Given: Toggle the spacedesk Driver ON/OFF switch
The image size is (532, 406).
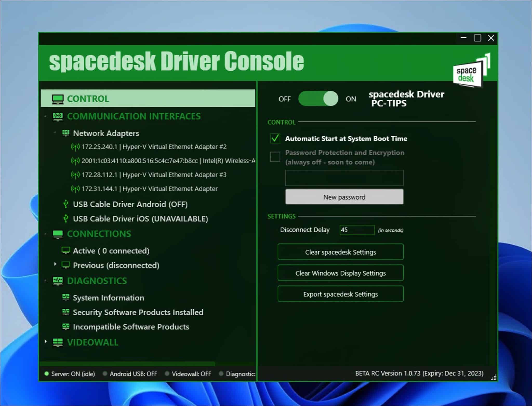Looking at the screenshot, I should tap(318, 99).
